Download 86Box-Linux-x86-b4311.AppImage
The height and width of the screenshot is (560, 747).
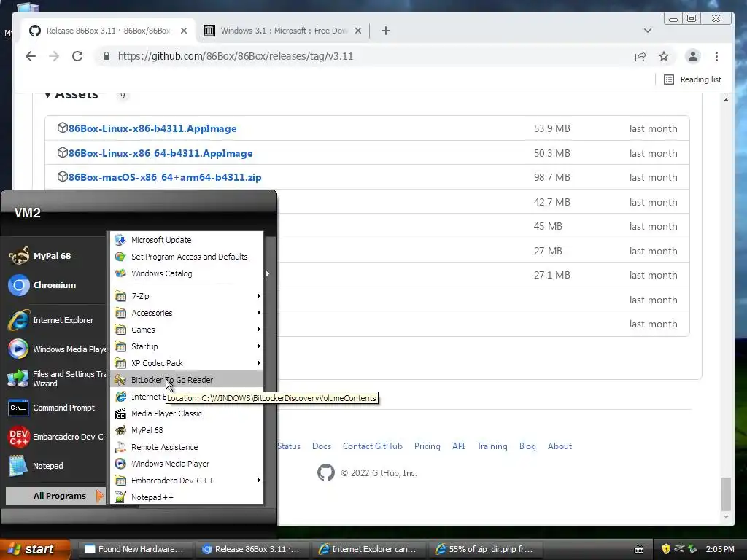pyautogui.click(x=152, y=128)
